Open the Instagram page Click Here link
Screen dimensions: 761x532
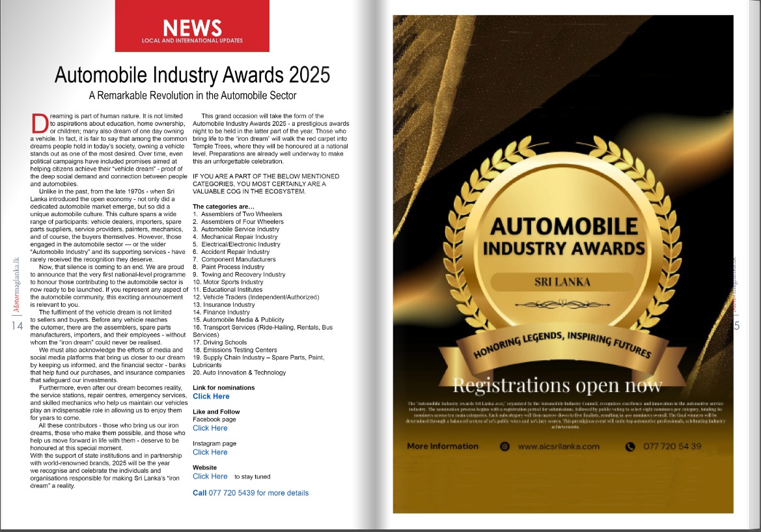[x=210, y=452]
